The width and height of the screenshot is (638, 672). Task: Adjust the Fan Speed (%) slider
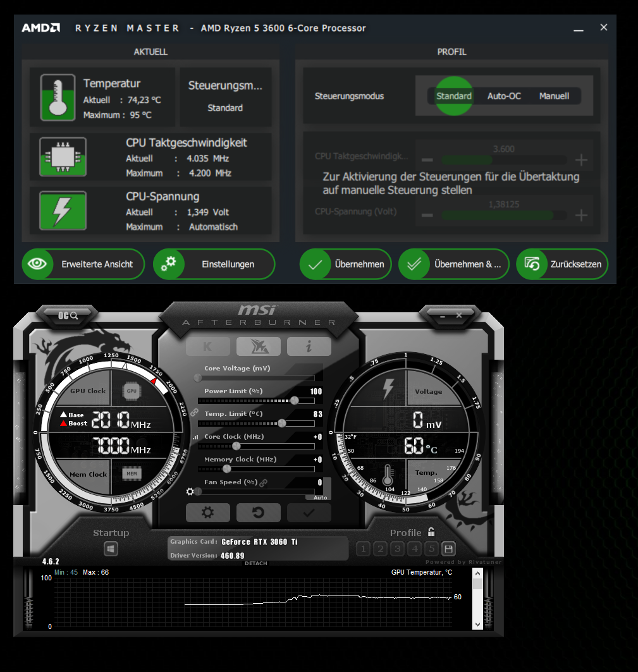tap(256, 492)
